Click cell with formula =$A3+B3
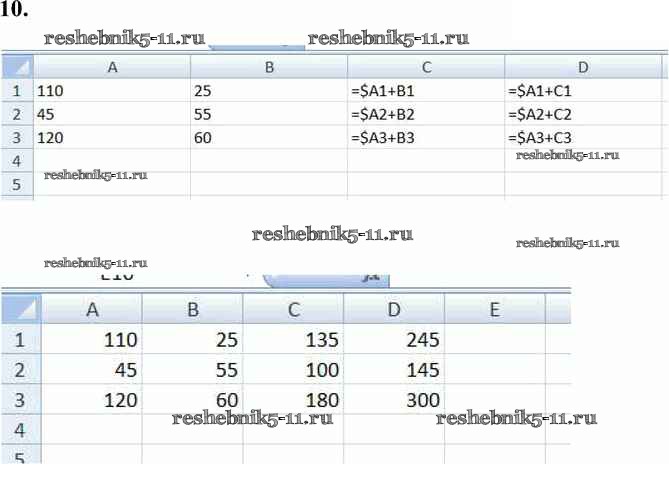The width and height of the screenshot is (669, 497). click(x=425, y=137)
